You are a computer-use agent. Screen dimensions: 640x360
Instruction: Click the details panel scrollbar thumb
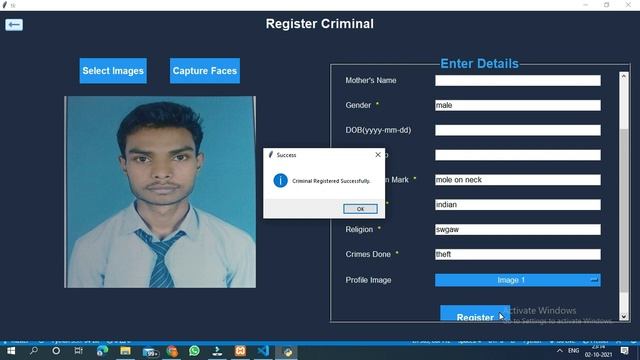coord(624,210)
